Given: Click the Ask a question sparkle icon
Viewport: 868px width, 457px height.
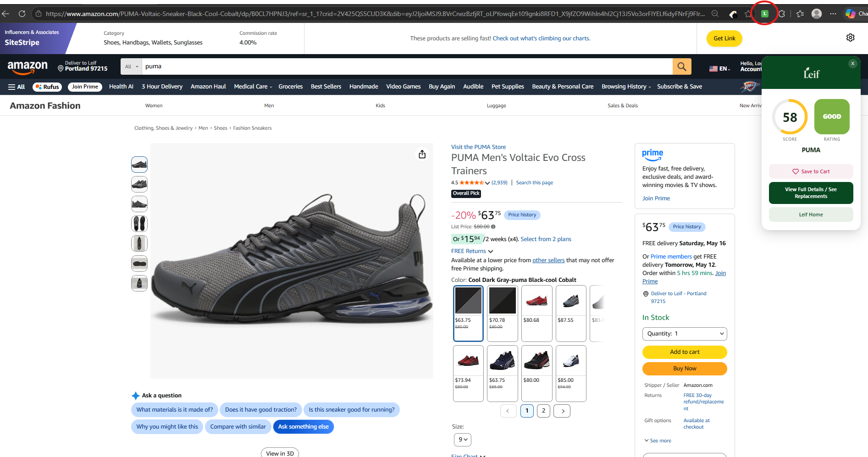Looking at the screenshot, I should [135, 396].
